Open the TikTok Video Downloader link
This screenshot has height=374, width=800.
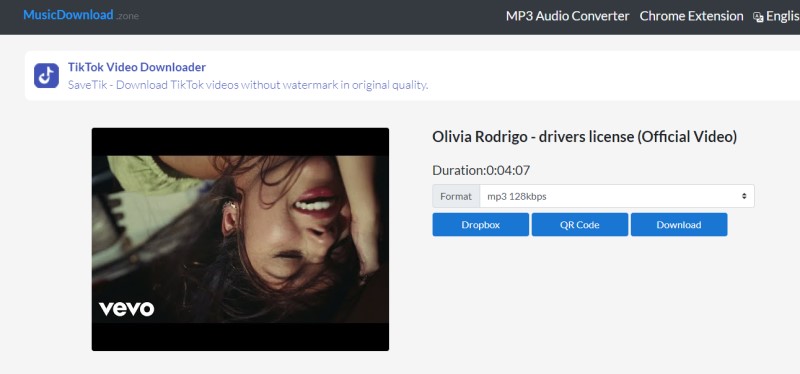pyautogui.click(x=137, y=67)
